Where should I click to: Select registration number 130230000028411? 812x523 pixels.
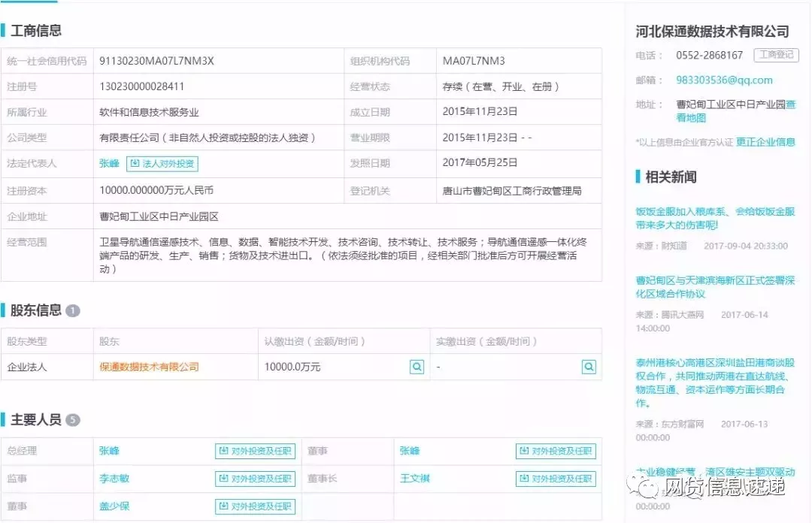[141, 86]
